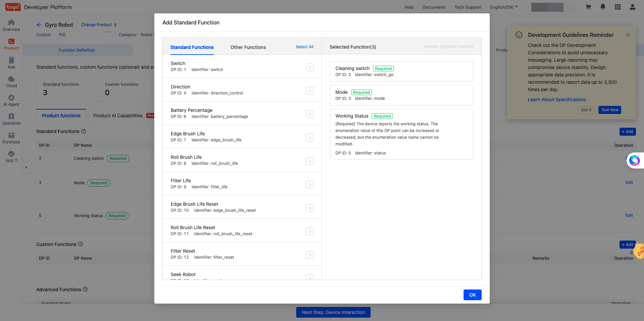Add Roll Brush Life function with its arrow
644x321 pixels.
pos(310,161)
